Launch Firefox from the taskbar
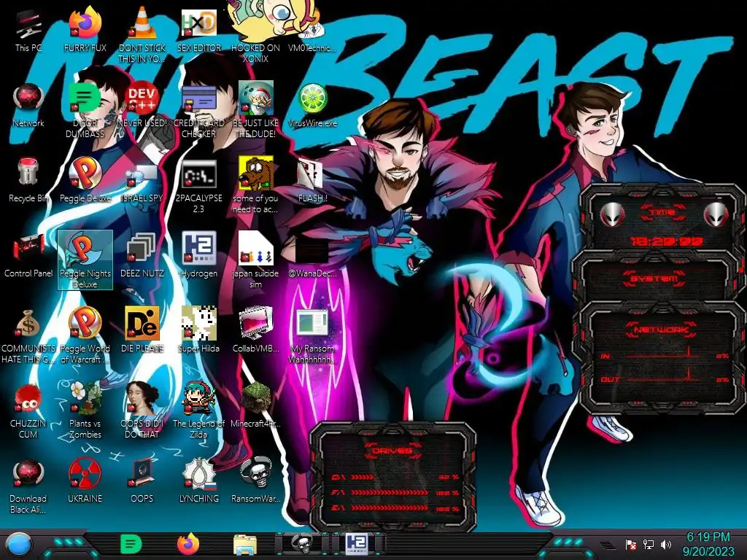 pyautogui.click(x=188, y=544)
